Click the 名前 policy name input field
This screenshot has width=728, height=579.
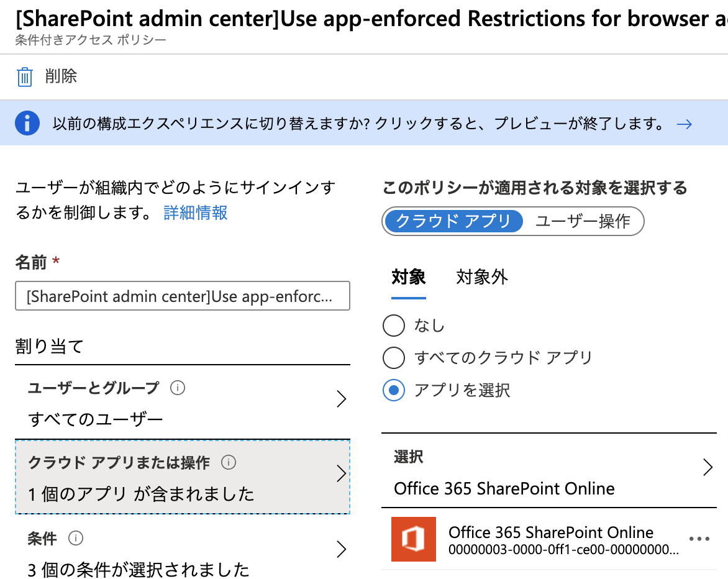(183, 296)
